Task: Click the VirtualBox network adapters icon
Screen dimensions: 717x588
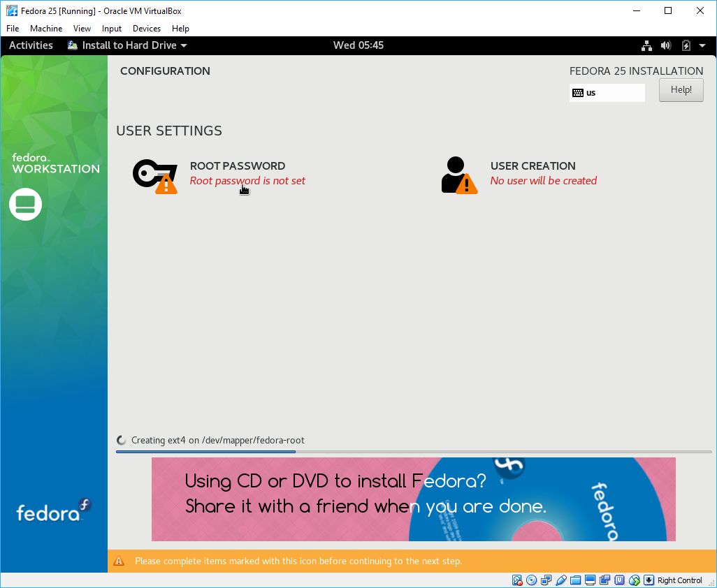Action: pyautogui.click(x=546, y=580)
